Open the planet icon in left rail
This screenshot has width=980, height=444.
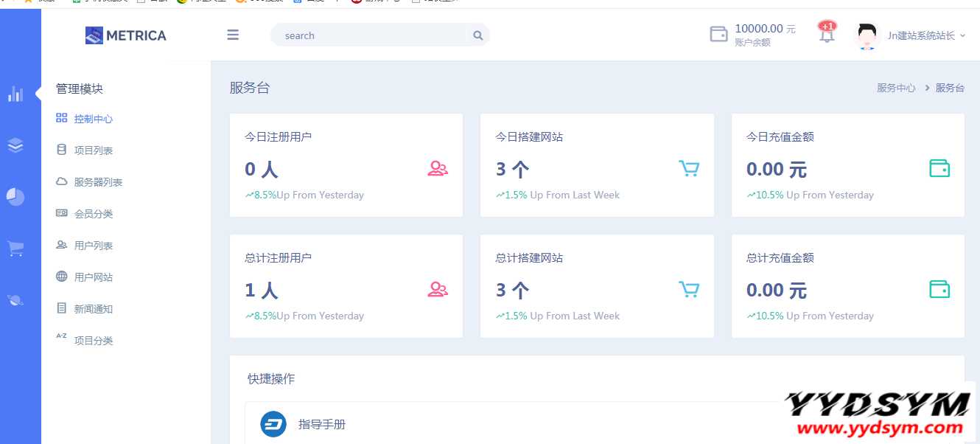[15, 300]
